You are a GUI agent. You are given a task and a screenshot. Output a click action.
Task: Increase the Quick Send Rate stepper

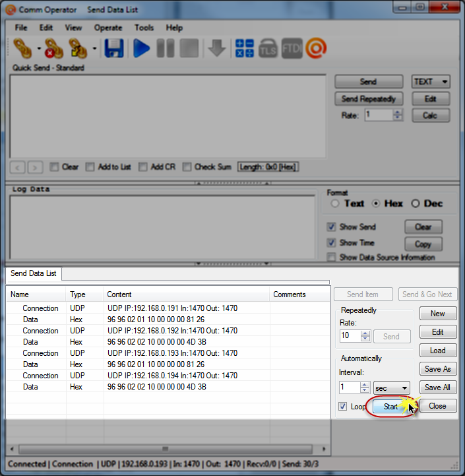click(x=397, y=112)
